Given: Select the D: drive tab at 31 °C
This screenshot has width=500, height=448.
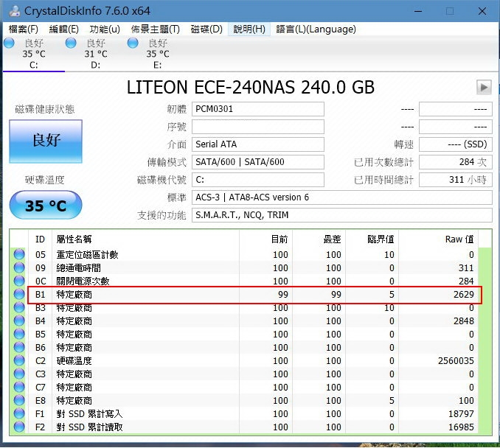Looking at the screenshot, I should pyautogui.click(x=96, y=55).
